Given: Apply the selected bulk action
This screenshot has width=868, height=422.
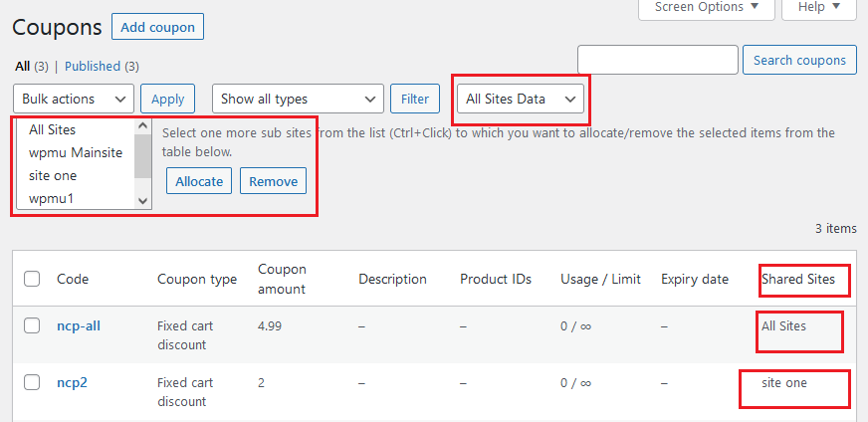Looking at the screenshot, I should coord(168,99).
